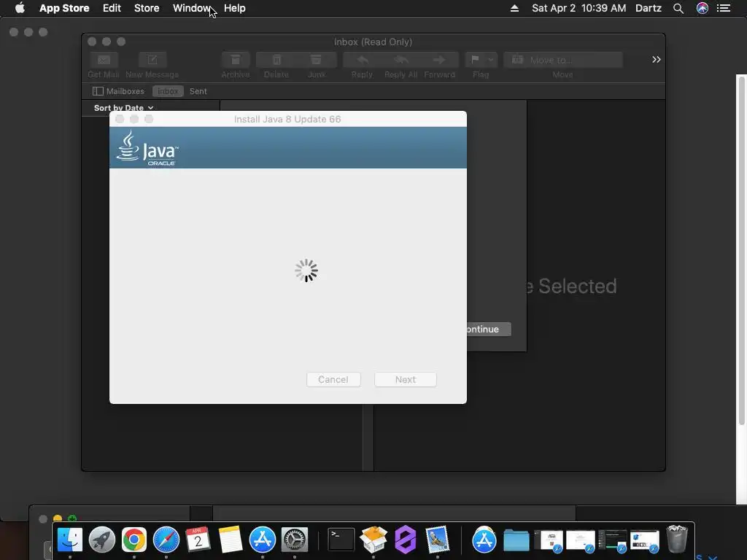The height and width of the screenshot is (560, 747).
Task: Open the Store menu
Action: click(147, 8)
